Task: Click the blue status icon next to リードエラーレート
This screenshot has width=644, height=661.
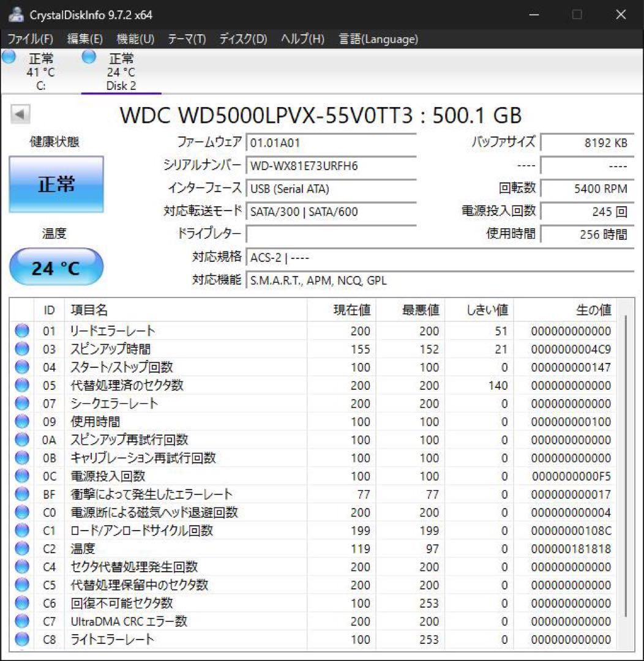Action: tap(21, 330)
